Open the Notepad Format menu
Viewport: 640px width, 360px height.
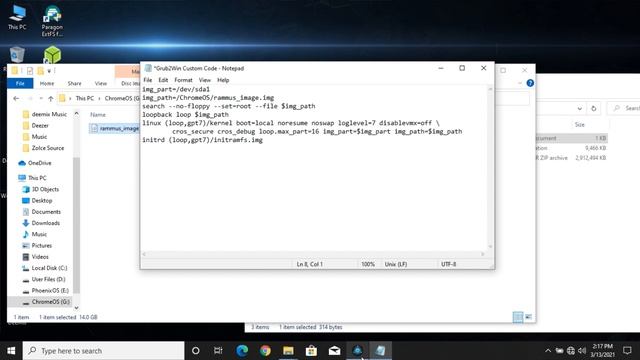(x=183, y=80)
